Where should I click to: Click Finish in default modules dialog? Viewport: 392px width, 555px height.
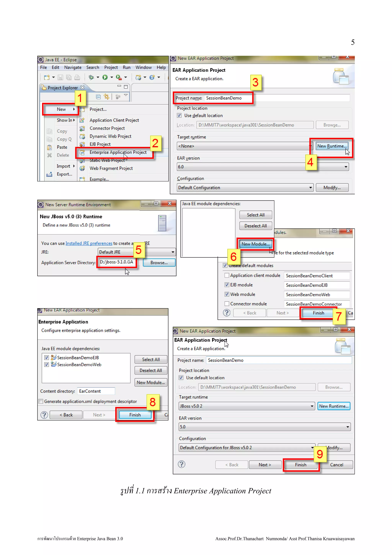(318, 313)
